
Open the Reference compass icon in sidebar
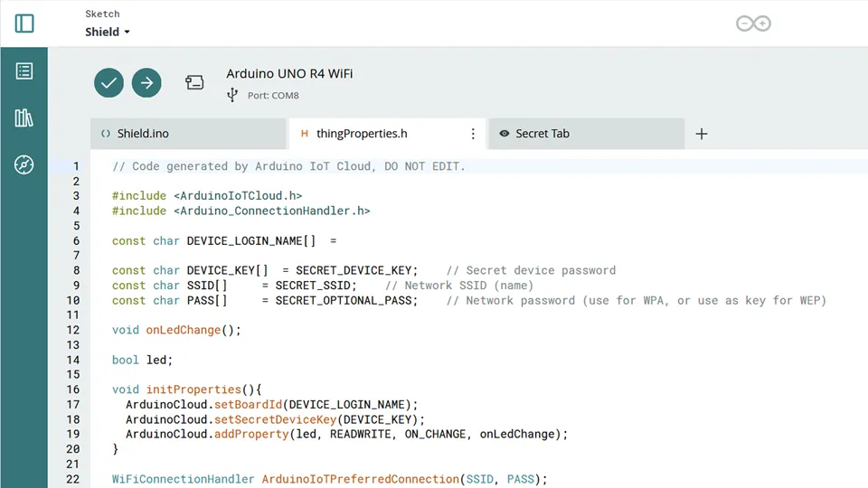(x=24, y=164)
